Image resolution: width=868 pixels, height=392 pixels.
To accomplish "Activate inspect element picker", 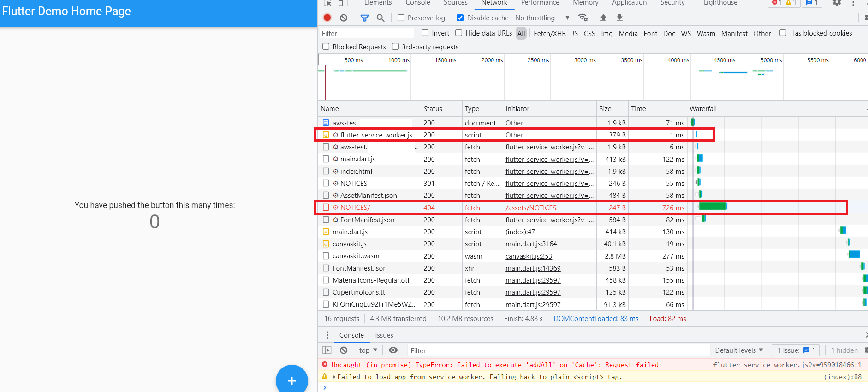I will (x=327, y=3).
